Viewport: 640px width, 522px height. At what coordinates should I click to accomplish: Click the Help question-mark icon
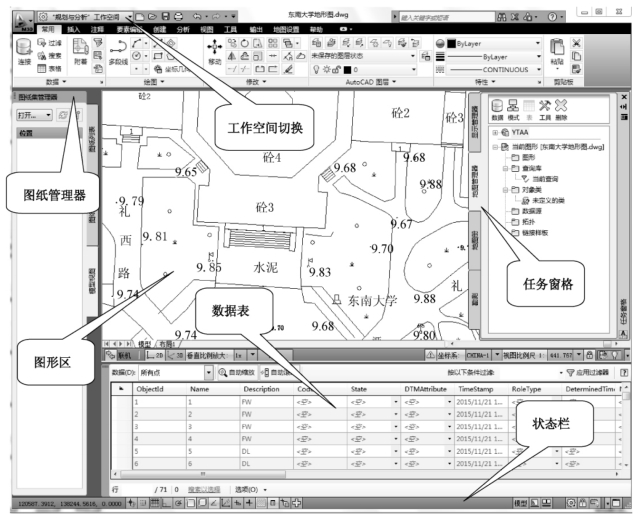tap(552, 17)
